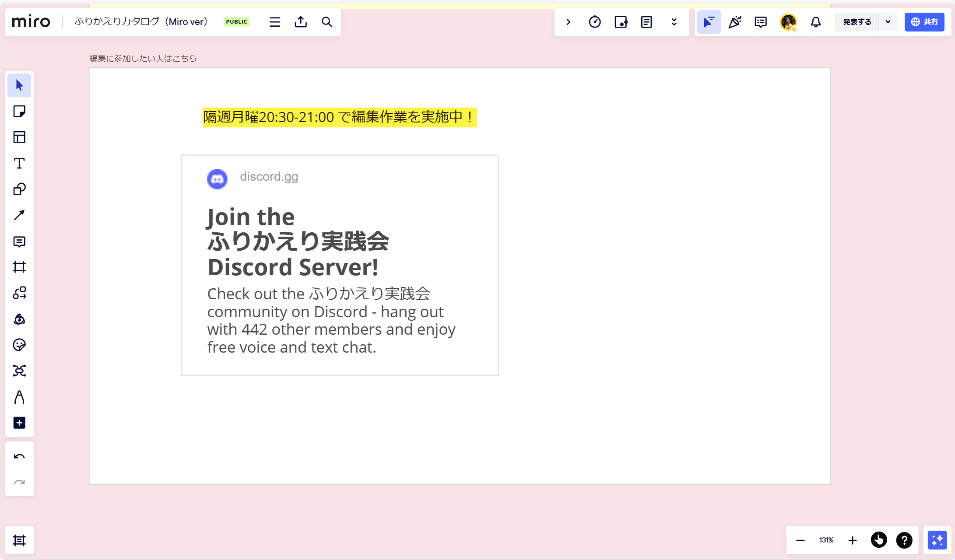The height and width of the screenshot is (560, 955).
Task: Redo the last action
Action: click(19, 483)
